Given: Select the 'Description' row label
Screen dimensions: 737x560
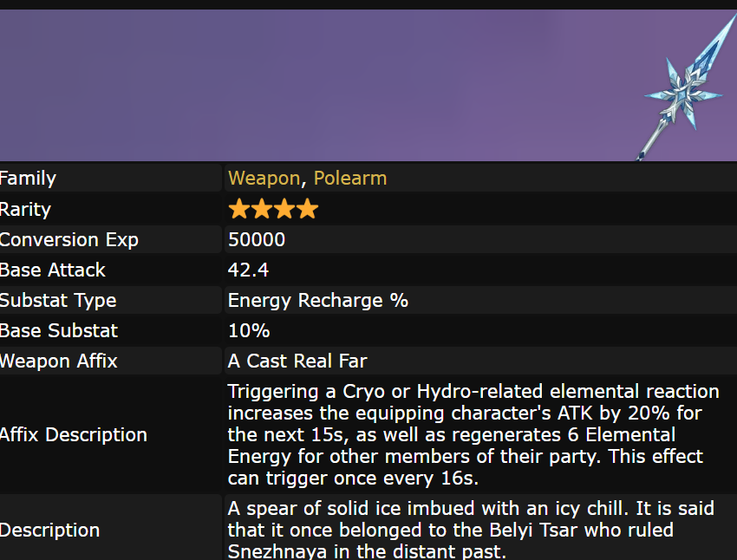Looking at the screenshot, I should pos(49,530).
